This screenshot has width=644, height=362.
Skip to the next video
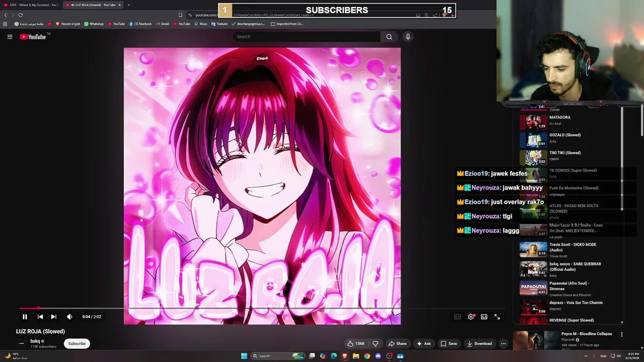[53, 317]
